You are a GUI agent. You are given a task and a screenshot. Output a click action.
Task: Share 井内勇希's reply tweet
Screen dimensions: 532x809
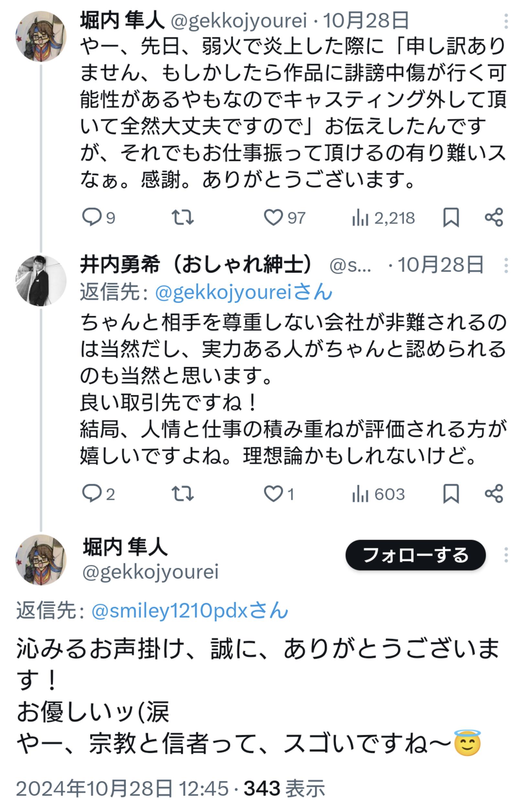pyautogui.click(x=493, y=494)
